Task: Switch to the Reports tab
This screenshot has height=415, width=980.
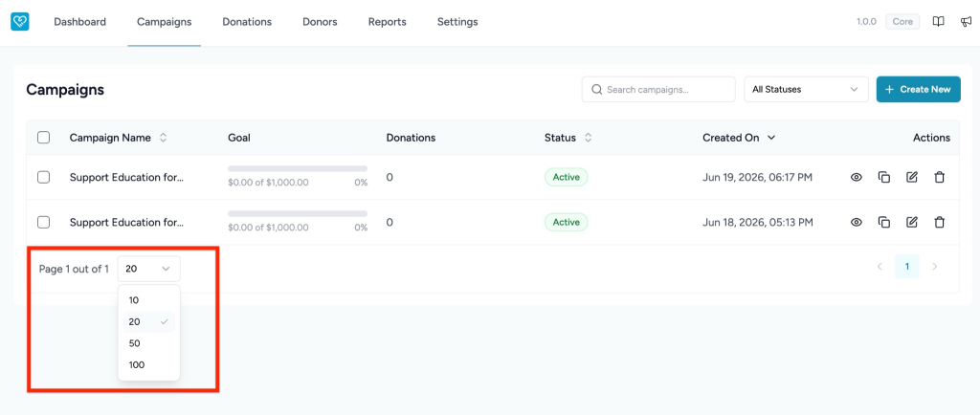Action: tap(387, 22)
